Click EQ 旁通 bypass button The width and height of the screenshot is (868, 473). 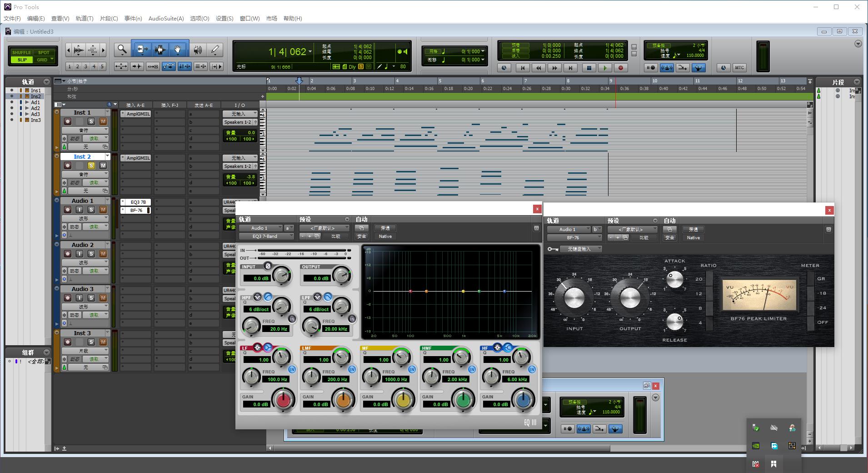[385, 228]
